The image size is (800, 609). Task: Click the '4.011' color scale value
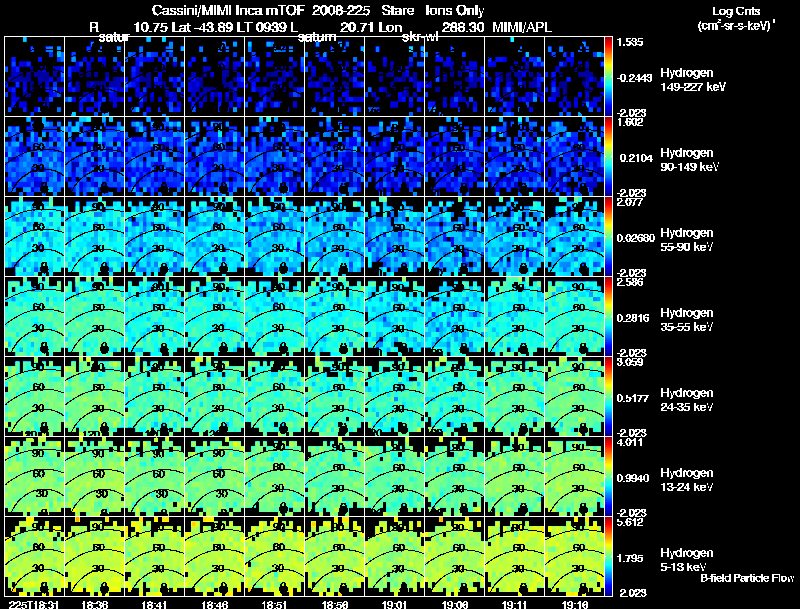tap(630, 442)
